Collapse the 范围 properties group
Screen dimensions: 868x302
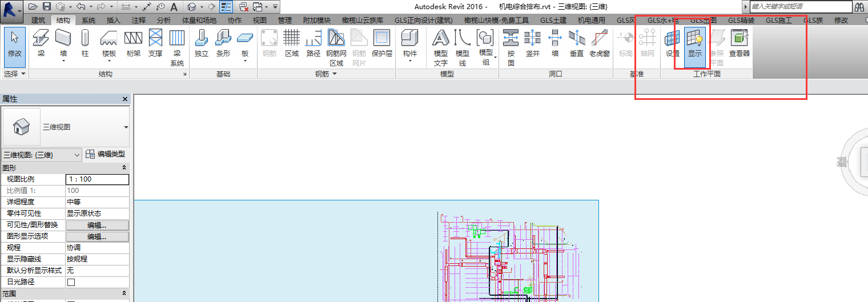(x=124, y=293)
